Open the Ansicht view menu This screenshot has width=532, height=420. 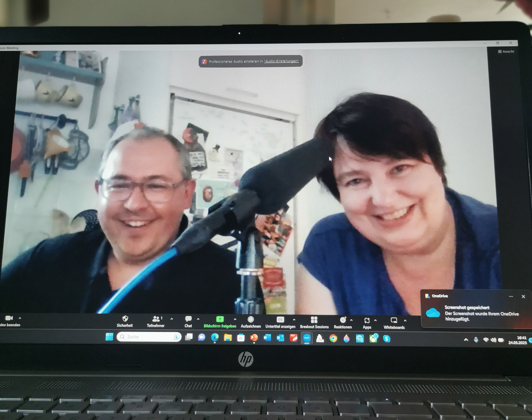pyautogui.click(x=507, y=51)
